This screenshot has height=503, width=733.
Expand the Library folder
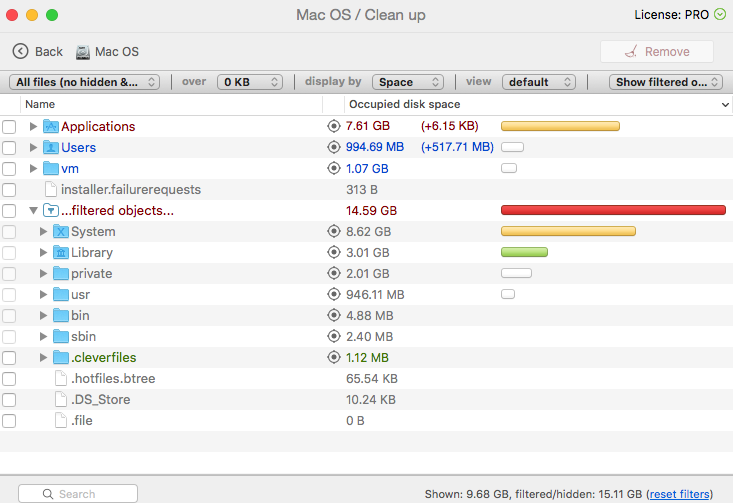coord(43,252)
